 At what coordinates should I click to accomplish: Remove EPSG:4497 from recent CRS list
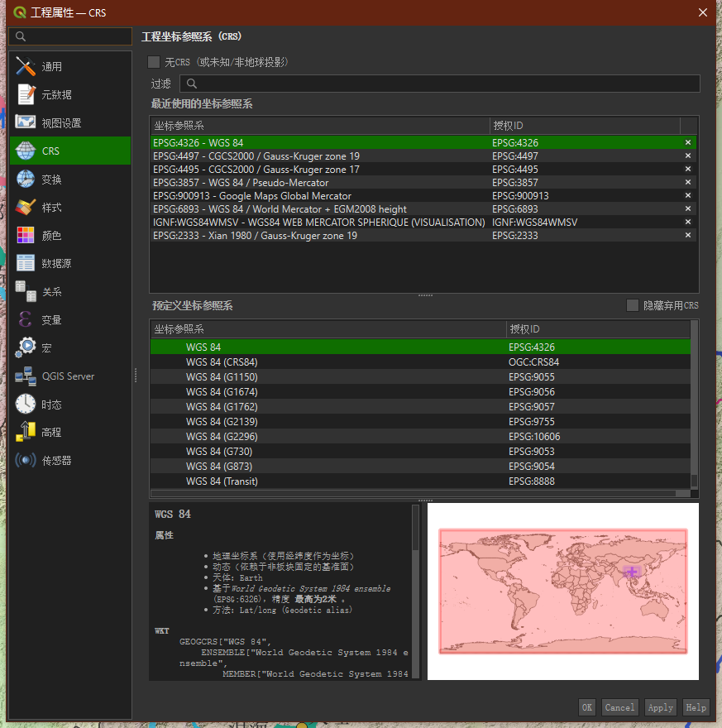click(x=687, y=156)
